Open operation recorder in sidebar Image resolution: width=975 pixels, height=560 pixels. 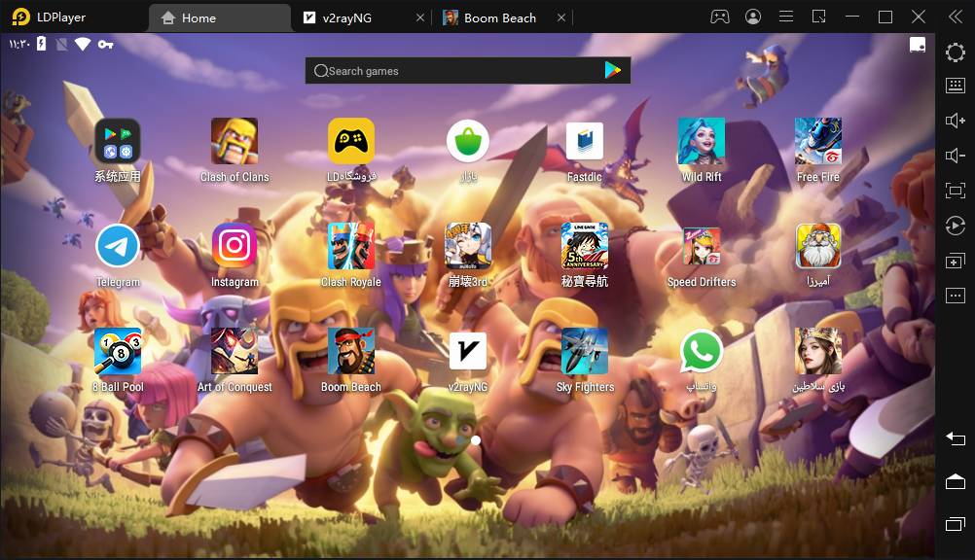click(x=956, y=225)
